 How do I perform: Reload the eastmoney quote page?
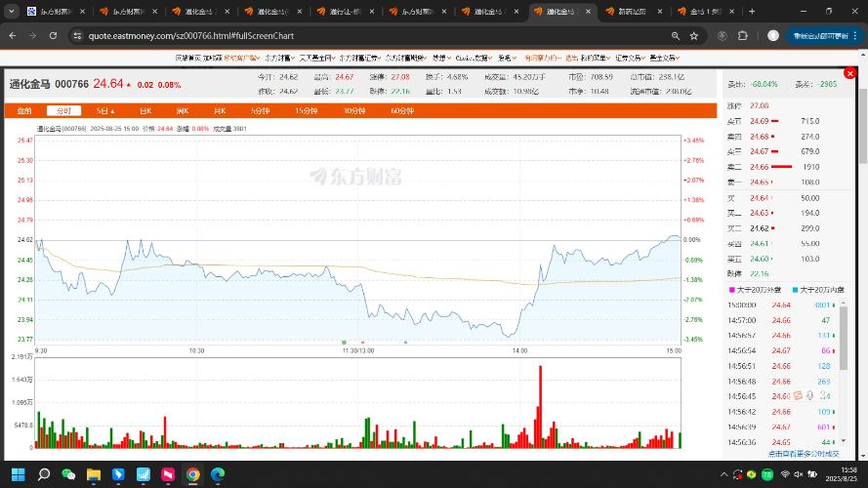53,35
